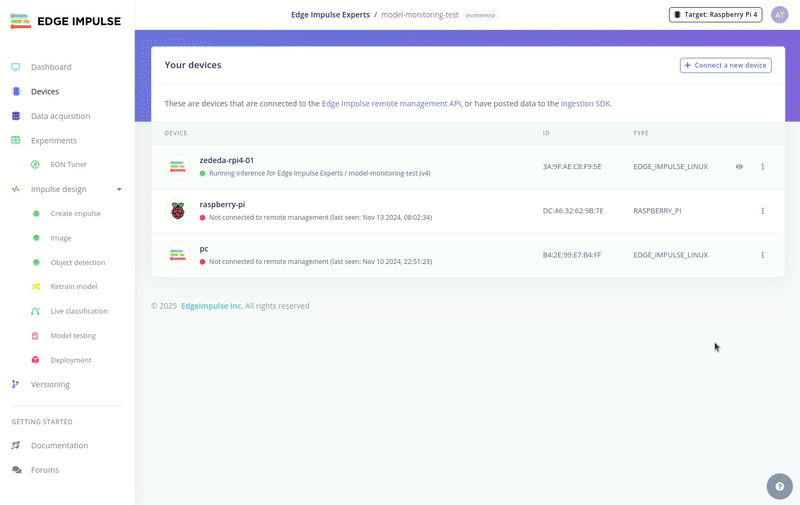
Task: Open Target: Raspberry Pi 4 selector
Action: (716, 15)
